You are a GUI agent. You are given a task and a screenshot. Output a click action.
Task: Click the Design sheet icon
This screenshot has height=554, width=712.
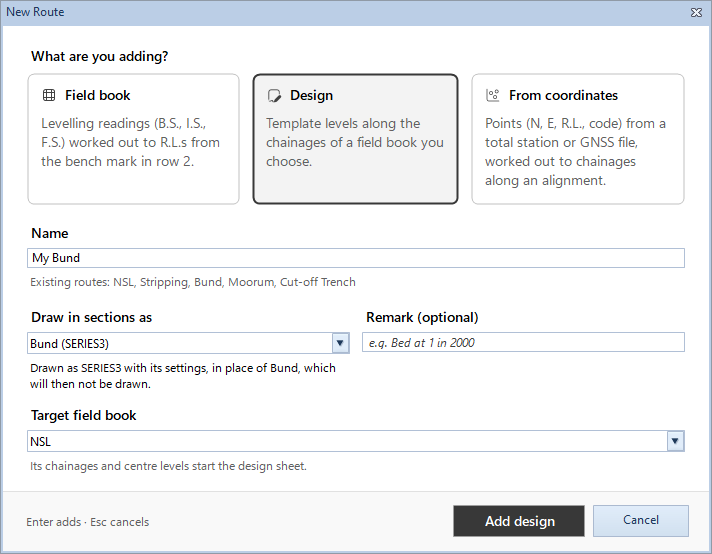point(274,95)
